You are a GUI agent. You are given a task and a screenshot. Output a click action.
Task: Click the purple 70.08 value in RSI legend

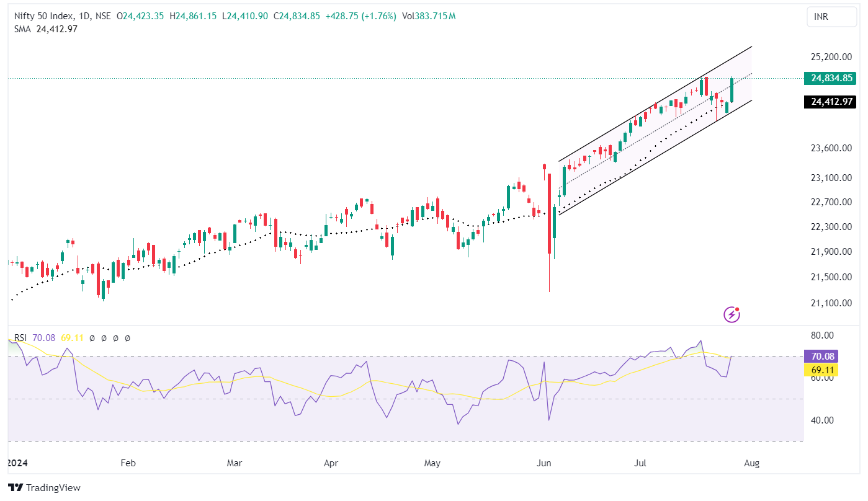click(x=44, y=338)
